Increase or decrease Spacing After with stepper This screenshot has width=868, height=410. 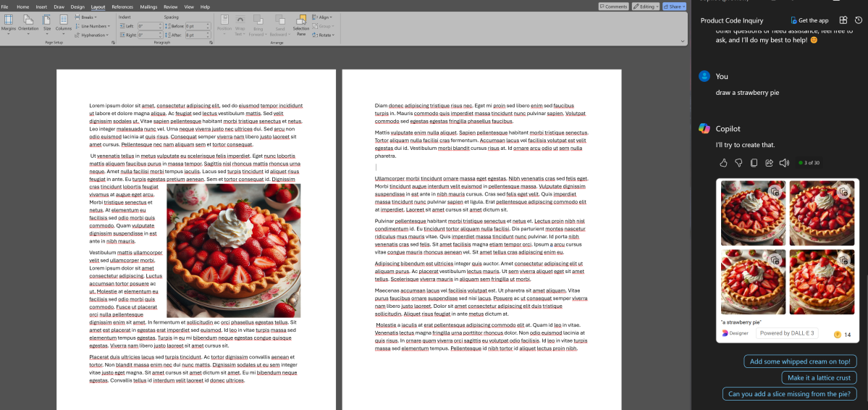coord(208,35)
